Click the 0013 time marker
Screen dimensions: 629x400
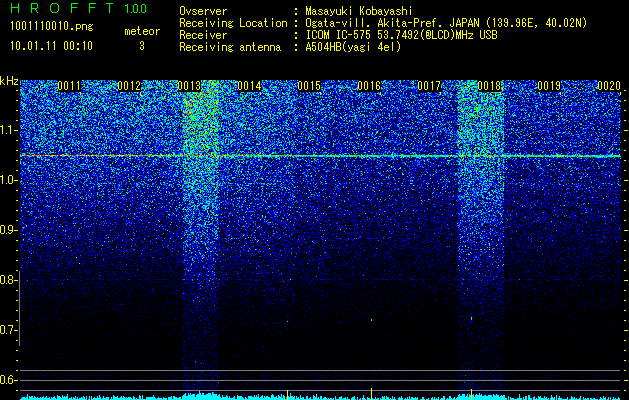pyautogui.click(x=189, y=86)
